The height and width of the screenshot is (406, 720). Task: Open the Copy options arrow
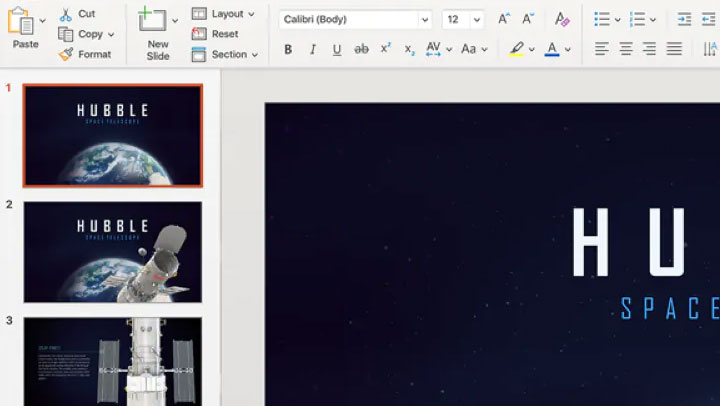click(x=111, y=34)
